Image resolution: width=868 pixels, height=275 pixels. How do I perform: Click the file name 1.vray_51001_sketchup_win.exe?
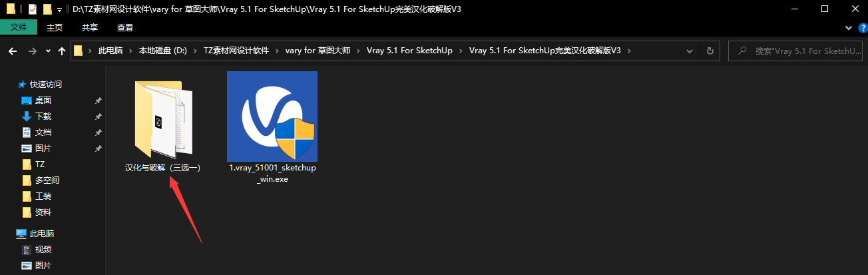pos(272,173)
